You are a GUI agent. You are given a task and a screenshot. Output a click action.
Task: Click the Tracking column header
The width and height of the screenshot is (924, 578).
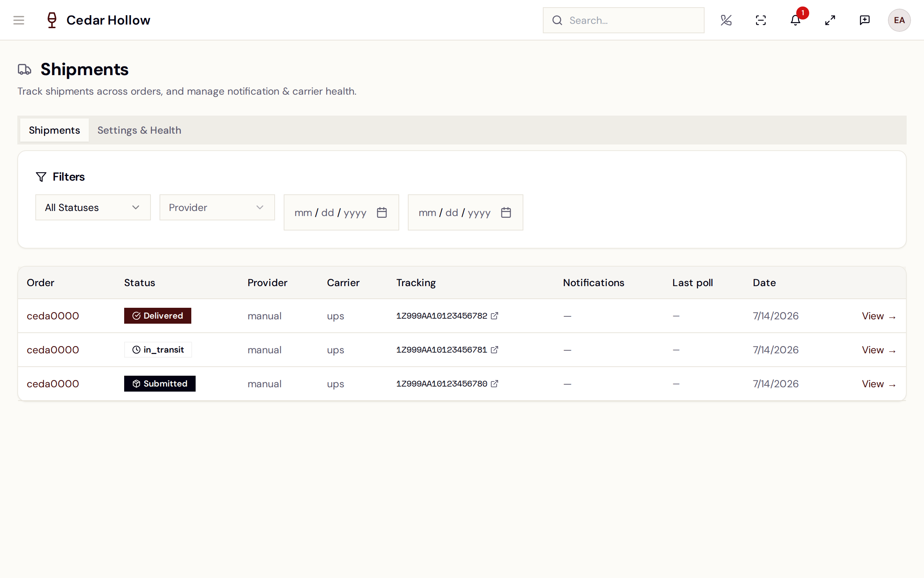pos(416,283)
